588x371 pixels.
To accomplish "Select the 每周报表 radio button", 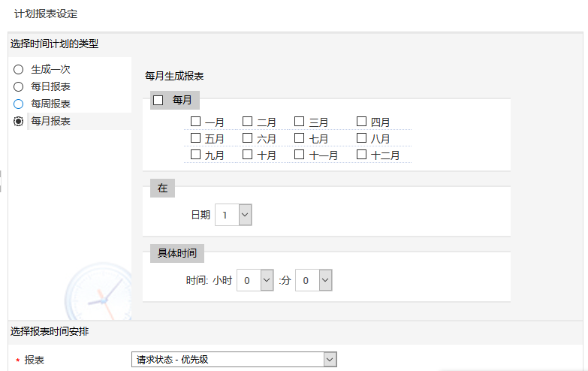I will pyautogui.click(x=19, y=104).
